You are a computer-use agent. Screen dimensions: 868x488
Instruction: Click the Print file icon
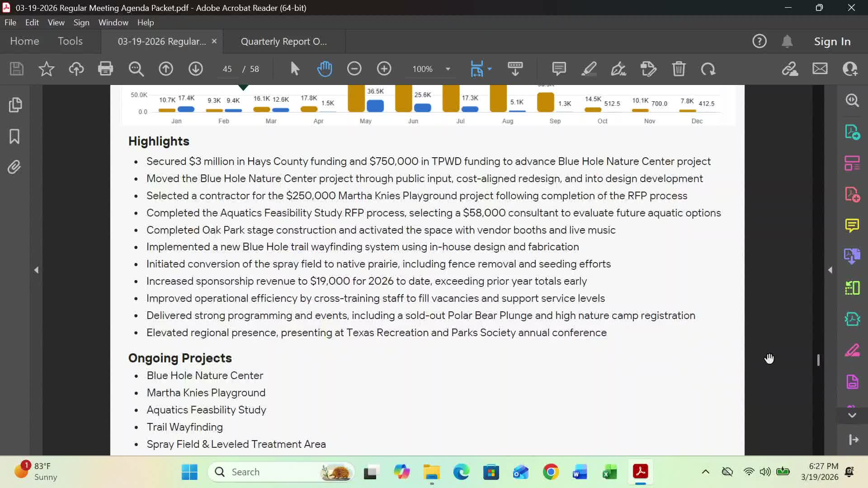[105, 69]
